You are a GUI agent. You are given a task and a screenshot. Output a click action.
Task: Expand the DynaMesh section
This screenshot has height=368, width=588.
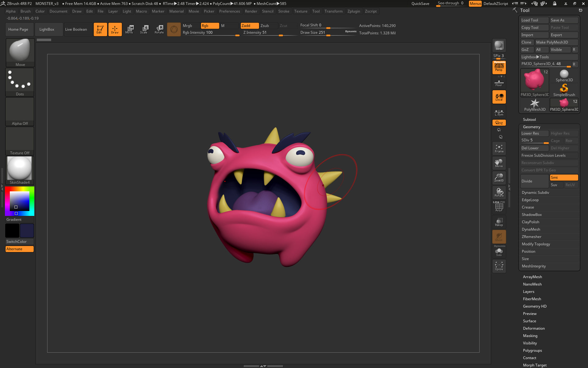pos(531,229)
